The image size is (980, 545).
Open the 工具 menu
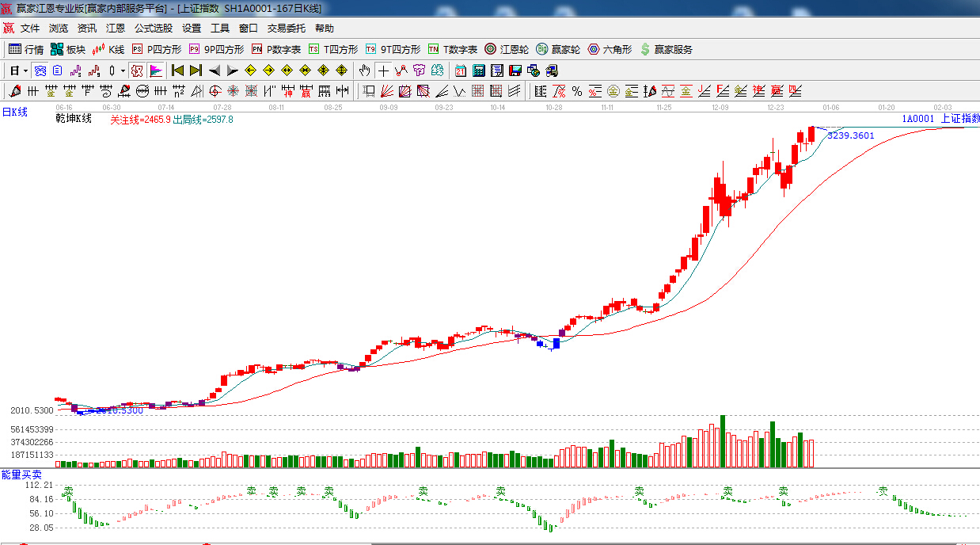pos(219,28)
